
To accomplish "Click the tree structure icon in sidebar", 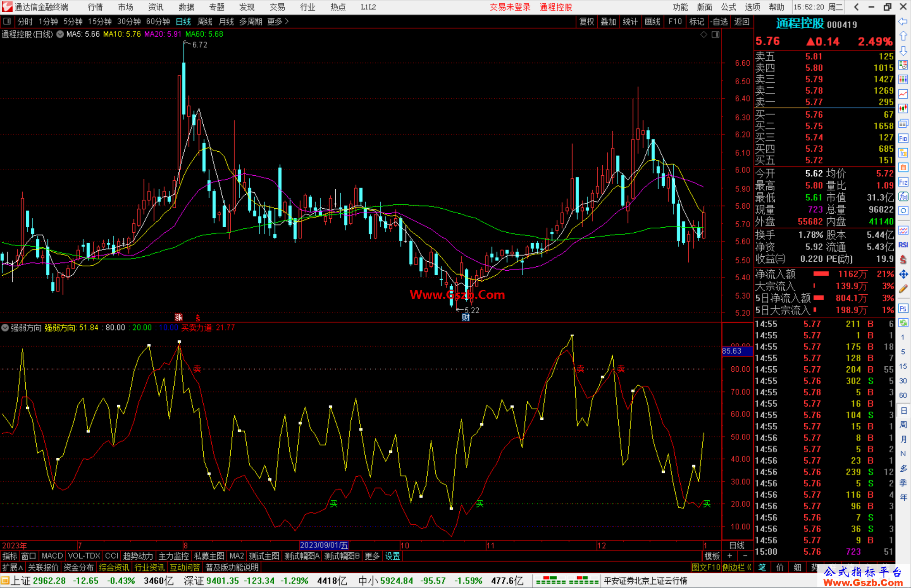I will point(903,153).
